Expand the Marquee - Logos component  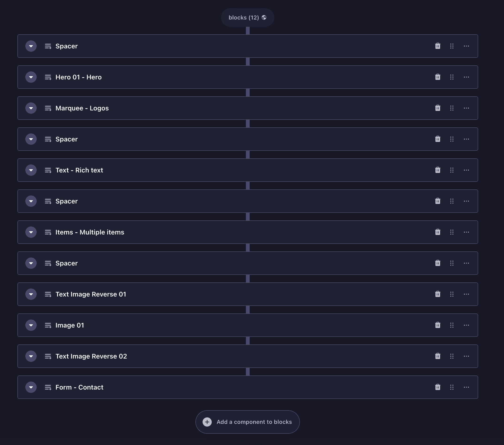tap(31, 108)
